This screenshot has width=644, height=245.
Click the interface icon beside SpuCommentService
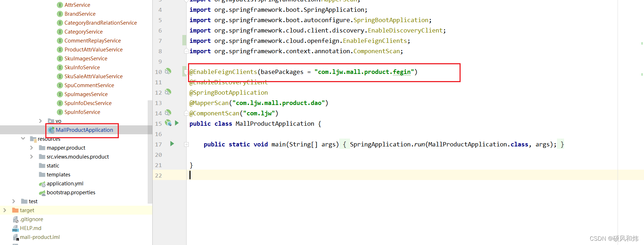pos(60,85)
